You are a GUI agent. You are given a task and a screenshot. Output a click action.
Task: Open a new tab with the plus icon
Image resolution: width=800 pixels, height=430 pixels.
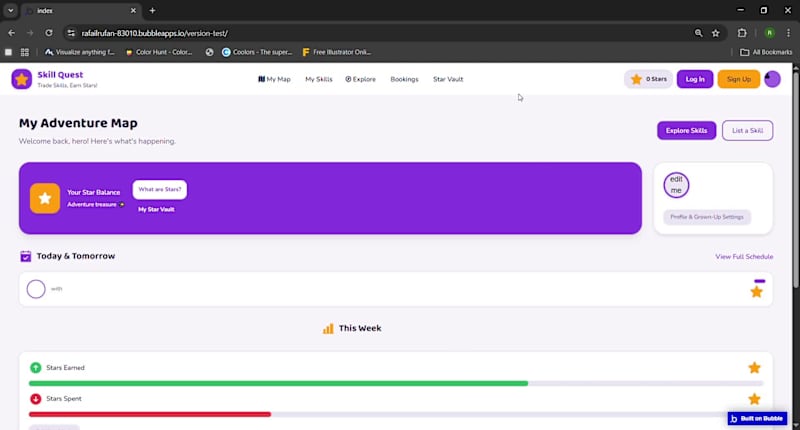[x=152, y=10]
